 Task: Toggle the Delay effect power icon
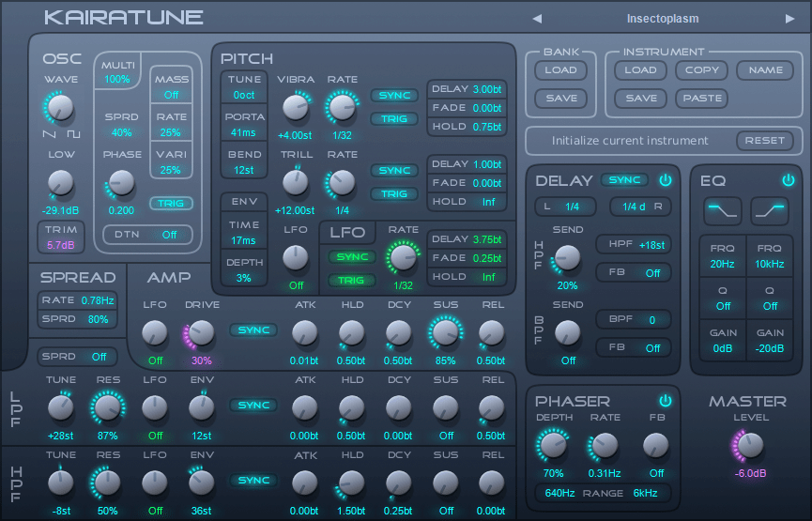pyautogui.click(x=666, y=180)
